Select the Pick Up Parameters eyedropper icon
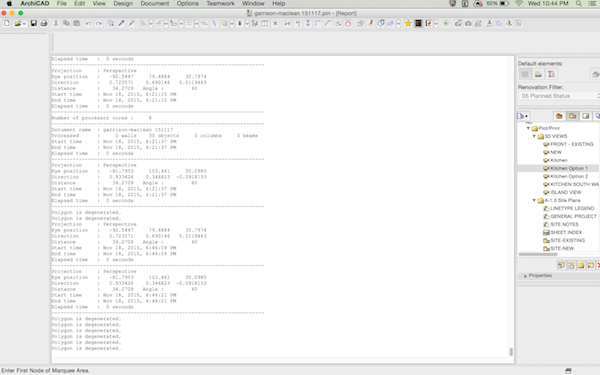This screenshot has height=375, width=600. [x=121, y=23]
